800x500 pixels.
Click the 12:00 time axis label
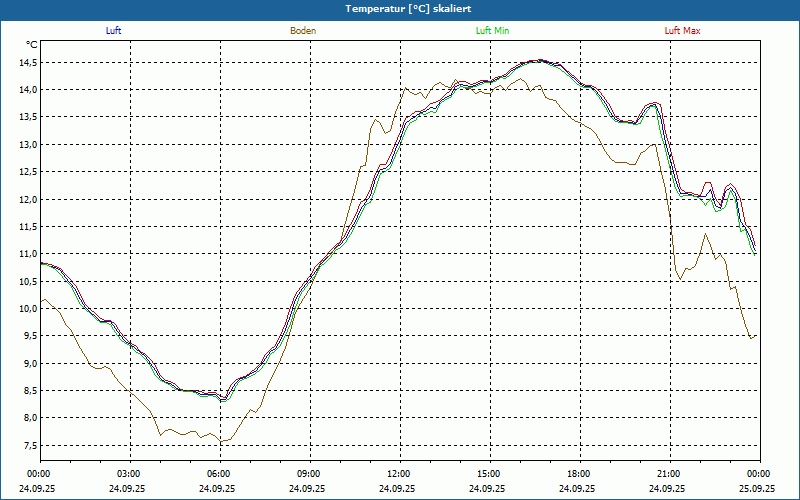pyautogui.click(x=400, y=474)
